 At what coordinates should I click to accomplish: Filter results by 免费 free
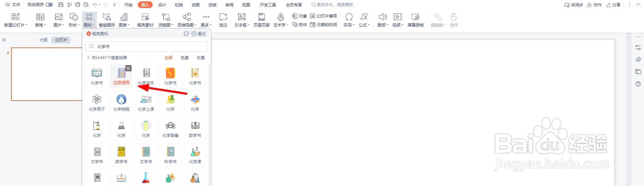coord(184,58)
